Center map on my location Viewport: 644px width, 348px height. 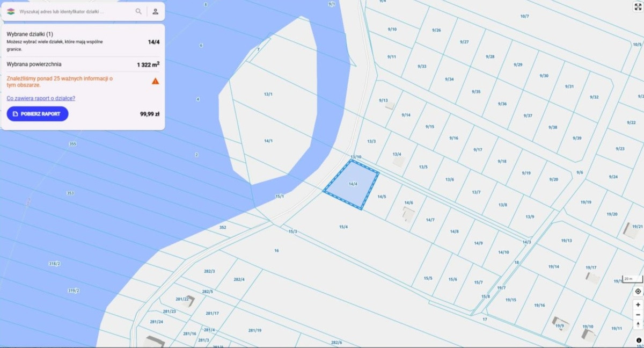coord(638,291)
